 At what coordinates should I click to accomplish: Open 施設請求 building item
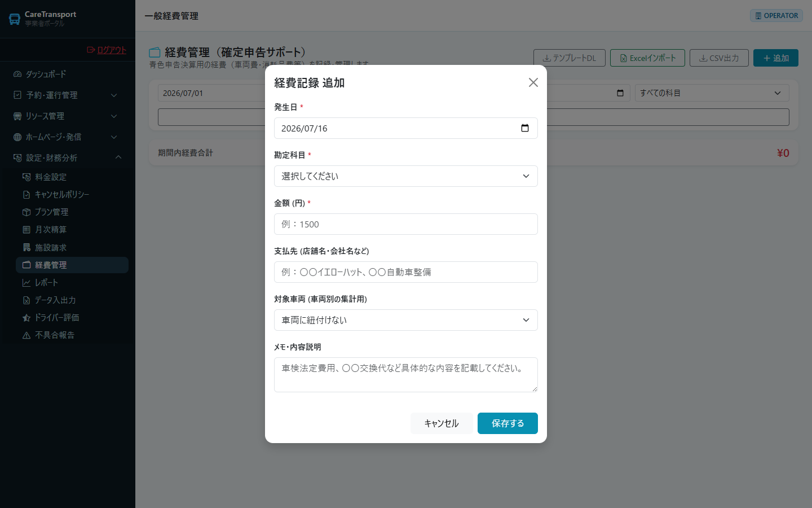pyautogui.click(x=72, y=248)
